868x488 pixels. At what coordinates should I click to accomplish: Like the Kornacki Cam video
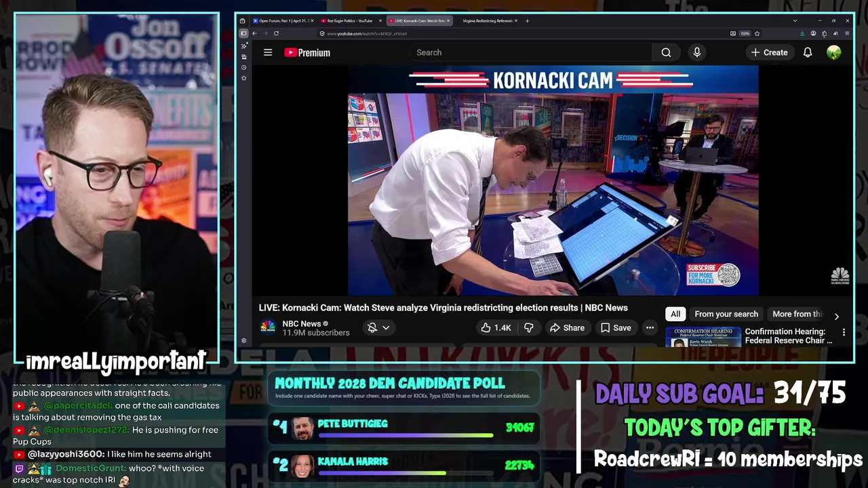pos(496,327)
